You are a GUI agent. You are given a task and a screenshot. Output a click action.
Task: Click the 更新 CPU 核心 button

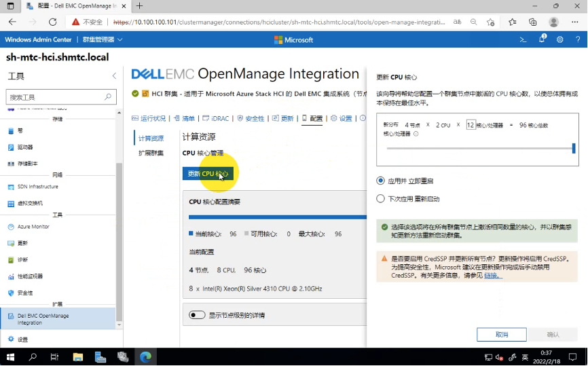(208, 174)
